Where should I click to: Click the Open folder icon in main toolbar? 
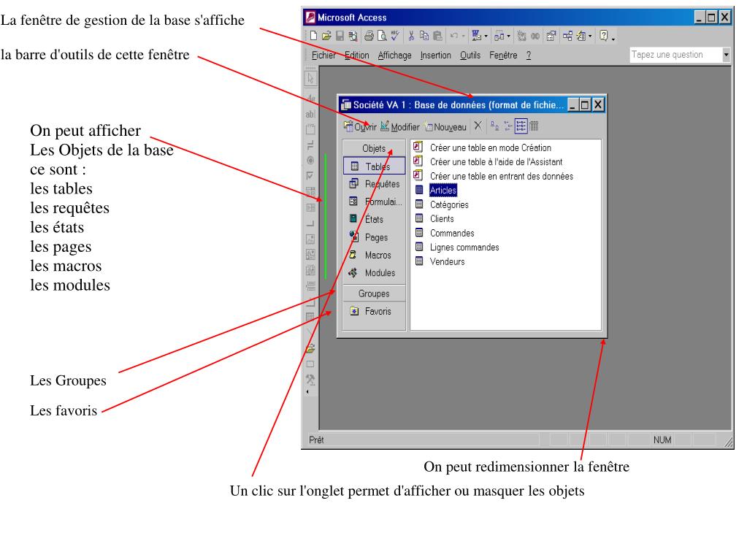[326, 35]
